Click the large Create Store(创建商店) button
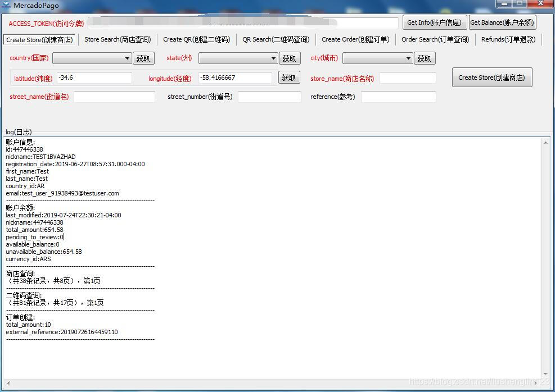Viewport: 555px width, 392px height. click(492, 78)
